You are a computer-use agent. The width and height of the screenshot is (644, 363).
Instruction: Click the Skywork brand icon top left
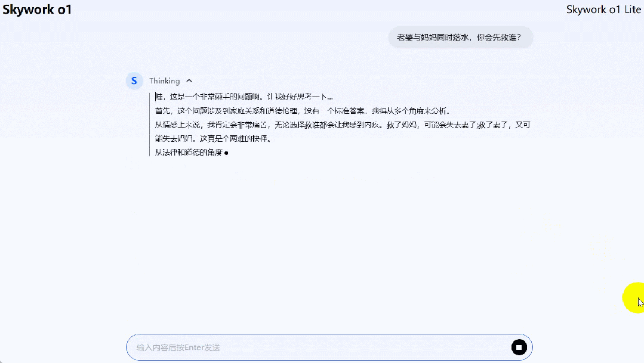[x=37, y=10]
